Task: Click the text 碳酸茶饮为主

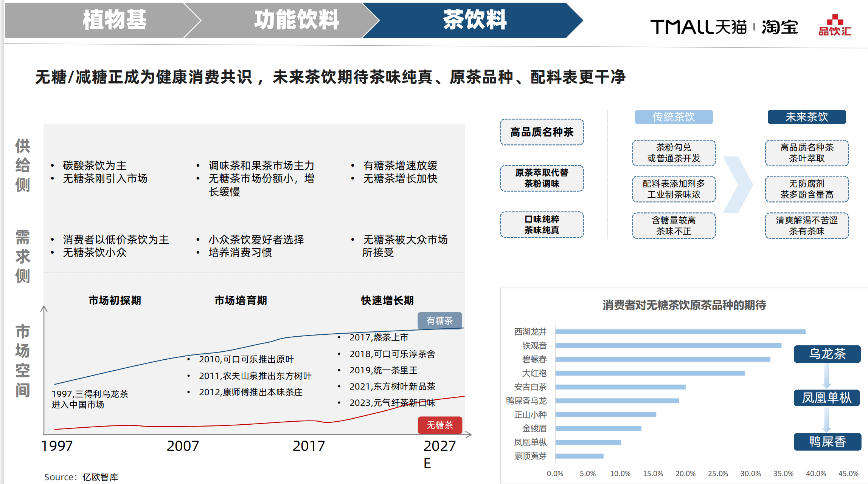Action: click(x=95, y=165)
